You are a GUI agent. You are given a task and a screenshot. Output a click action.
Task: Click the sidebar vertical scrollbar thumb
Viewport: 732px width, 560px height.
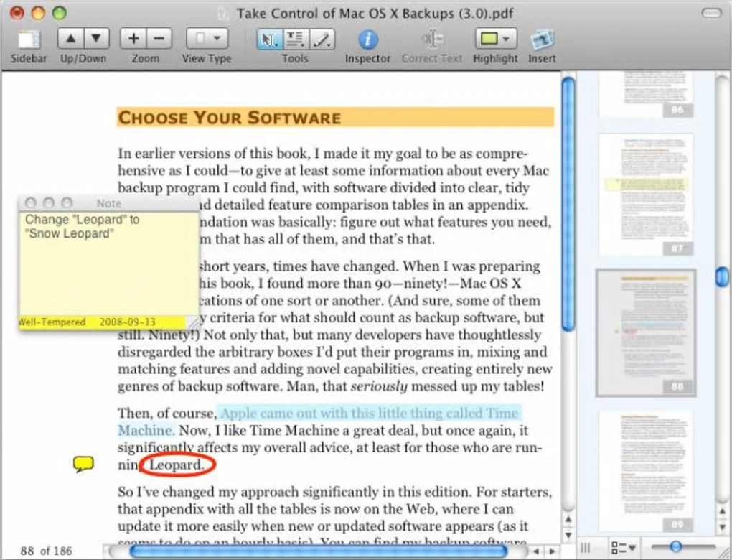pos(722,276)
